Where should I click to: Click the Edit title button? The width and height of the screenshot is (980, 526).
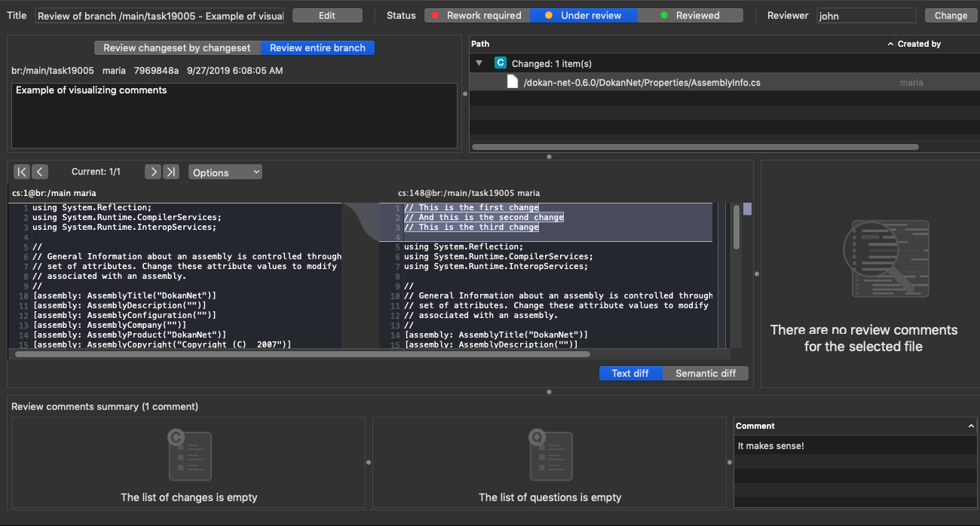pos(327,15)
